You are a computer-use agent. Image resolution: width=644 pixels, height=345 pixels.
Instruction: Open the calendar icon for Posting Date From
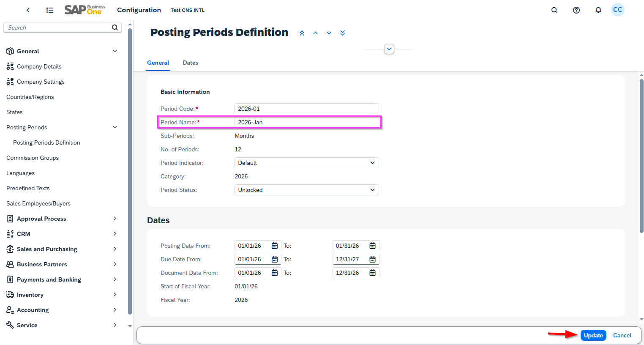[x=275, y=246]
